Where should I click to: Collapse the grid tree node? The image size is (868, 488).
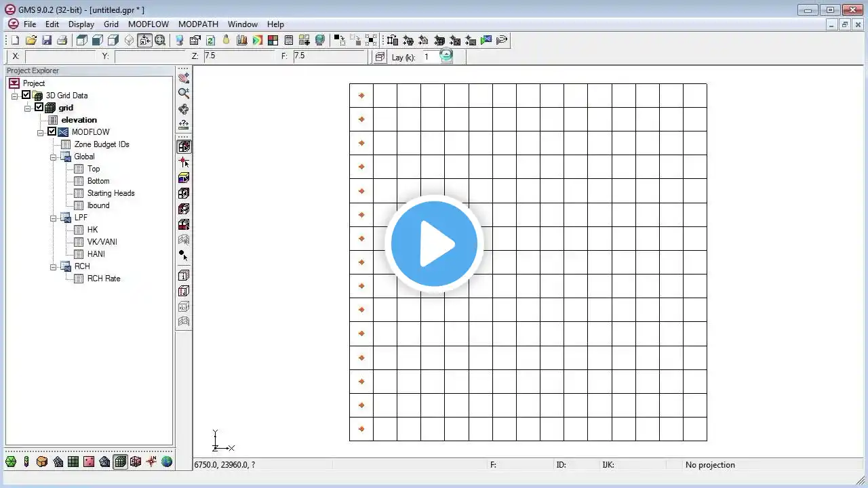click(28, 108)
